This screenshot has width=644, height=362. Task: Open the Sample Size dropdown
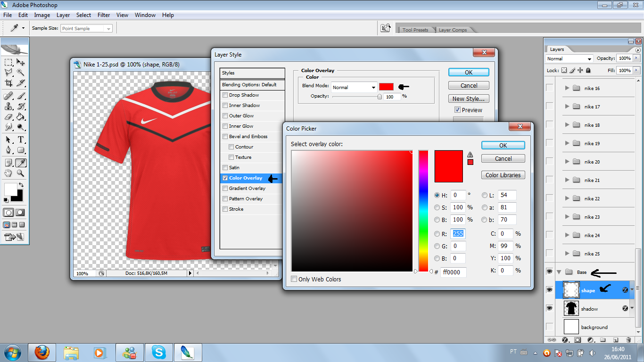[87, 28]
